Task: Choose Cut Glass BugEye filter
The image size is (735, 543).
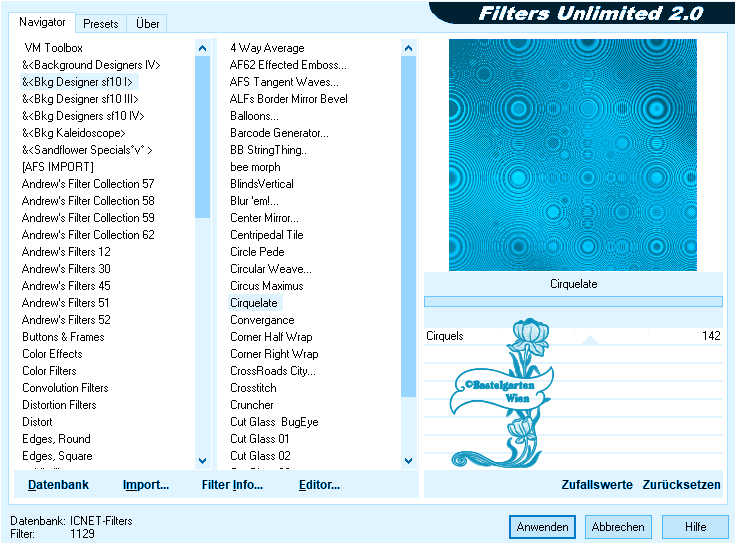Action: (274, 422)
